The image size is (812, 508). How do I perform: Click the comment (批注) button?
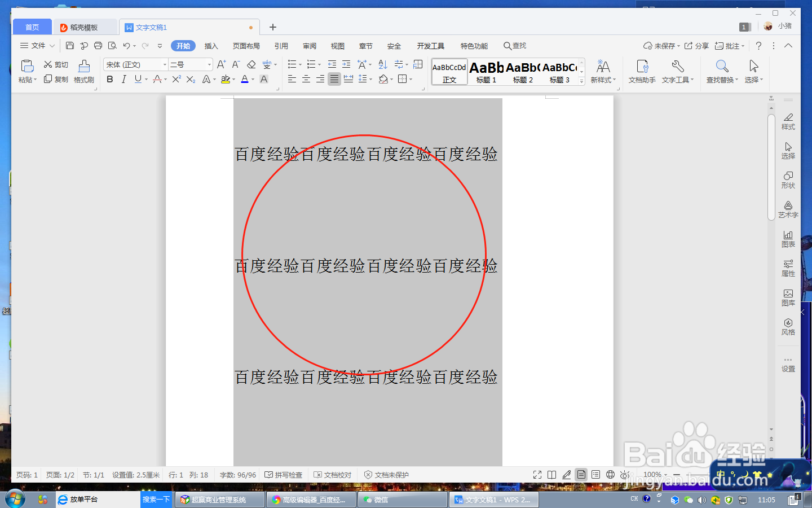[x=730, y=46]
